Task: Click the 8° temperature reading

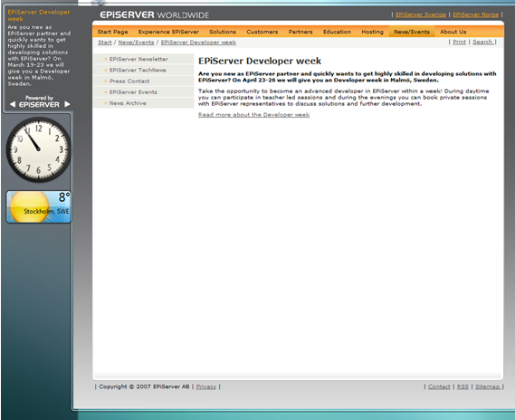Action: coord(63,197)
